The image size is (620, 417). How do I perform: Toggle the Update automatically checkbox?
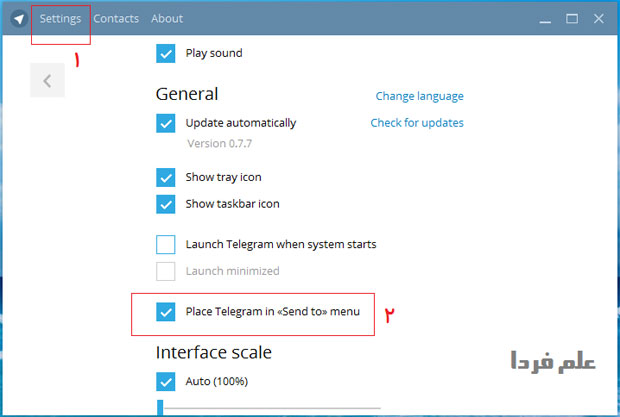[x=166, y=123]
